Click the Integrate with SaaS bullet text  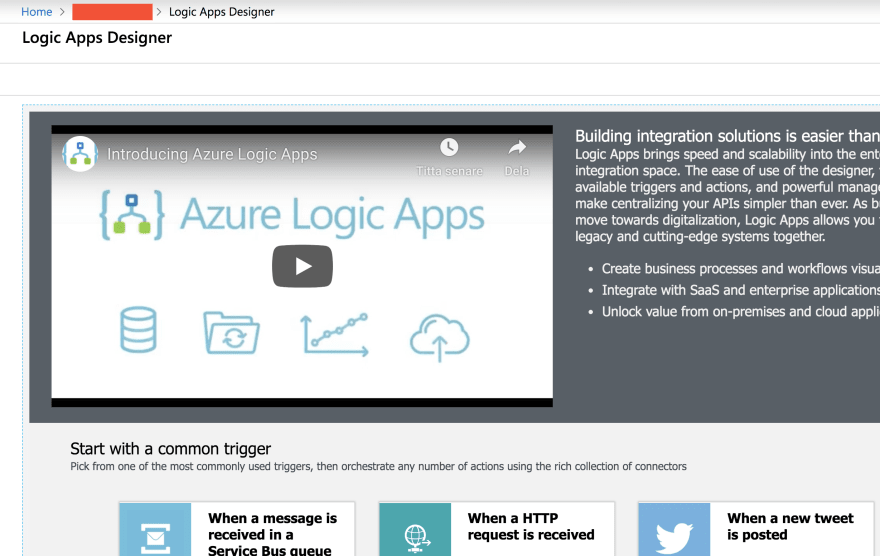[741, 290]
